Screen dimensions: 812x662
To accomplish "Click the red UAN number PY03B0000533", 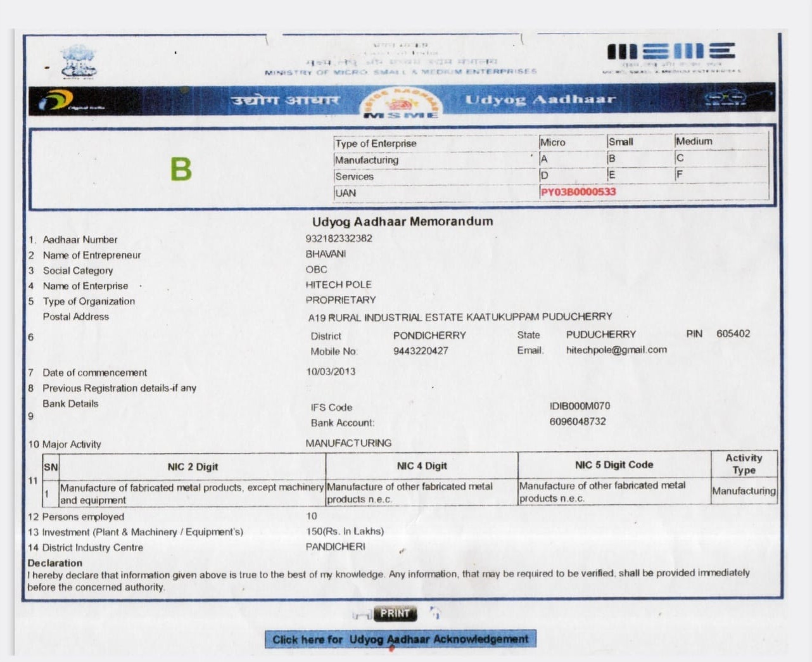I will pos(578,192).
